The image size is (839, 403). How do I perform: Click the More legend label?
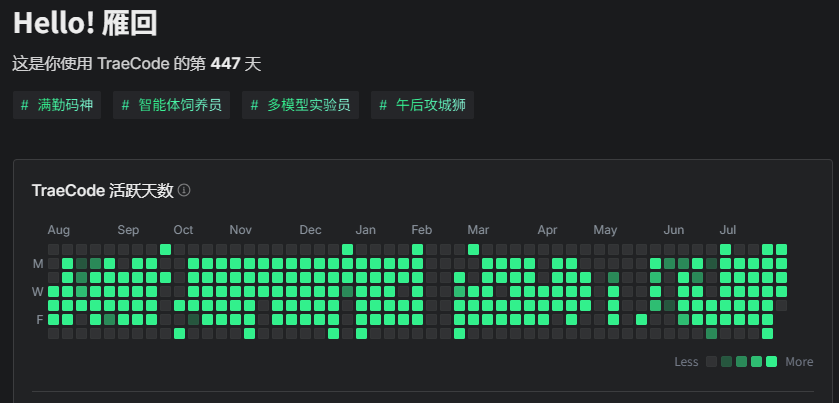[799, 362]
